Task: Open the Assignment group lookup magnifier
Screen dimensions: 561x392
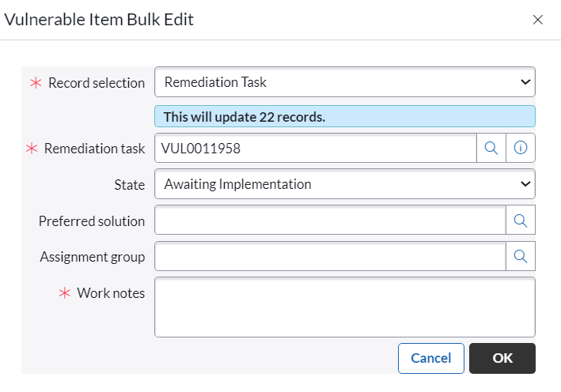Action: click(x=521, y=256)
